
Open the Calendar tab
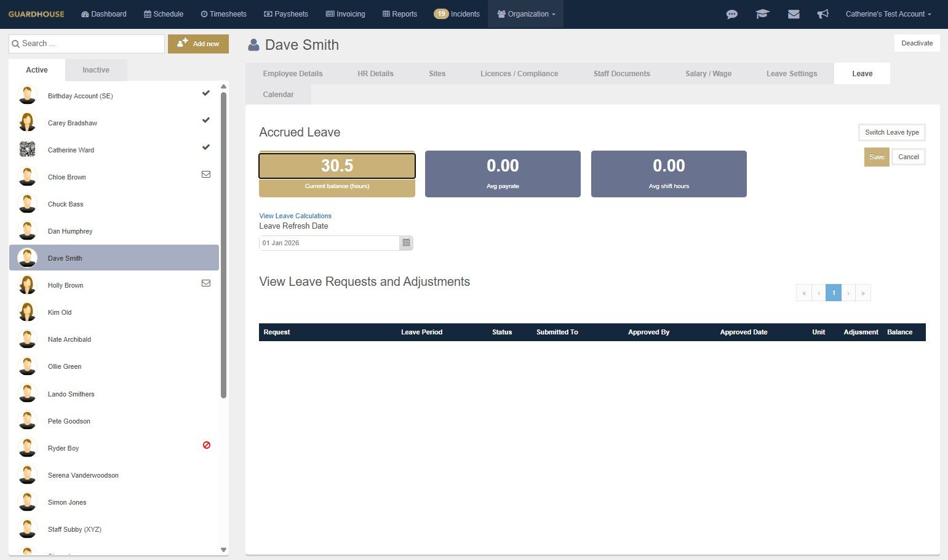(x=278, y=95)
